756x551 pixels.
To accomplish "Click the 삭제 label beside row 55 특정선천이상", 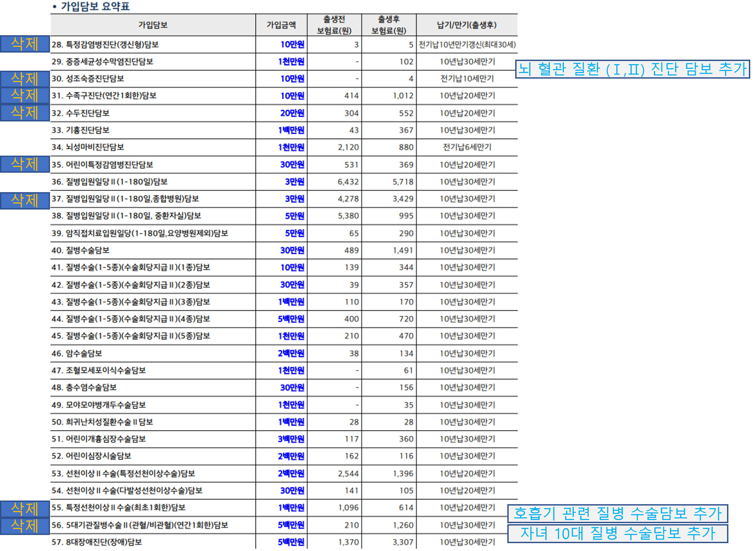I will pyautogui.click(x=25, y=509).
